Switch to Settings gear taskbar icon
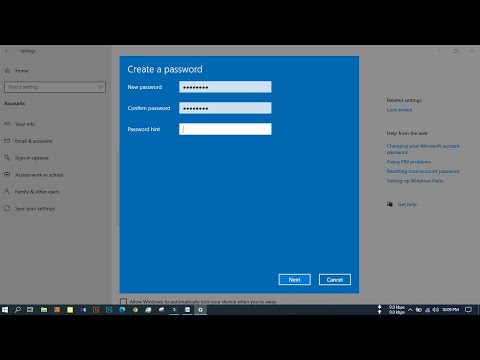The image size is (480, 360). point(200,310)
